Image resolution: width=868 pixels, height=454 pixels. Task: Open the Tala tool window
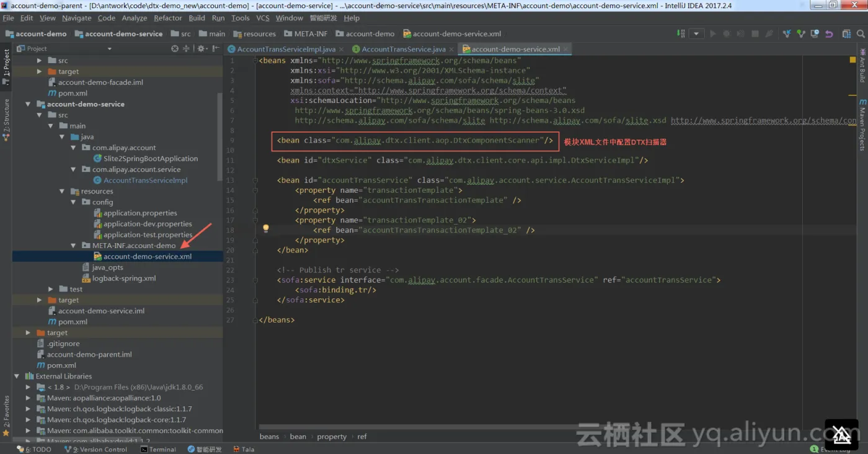[x=244, y=449]
